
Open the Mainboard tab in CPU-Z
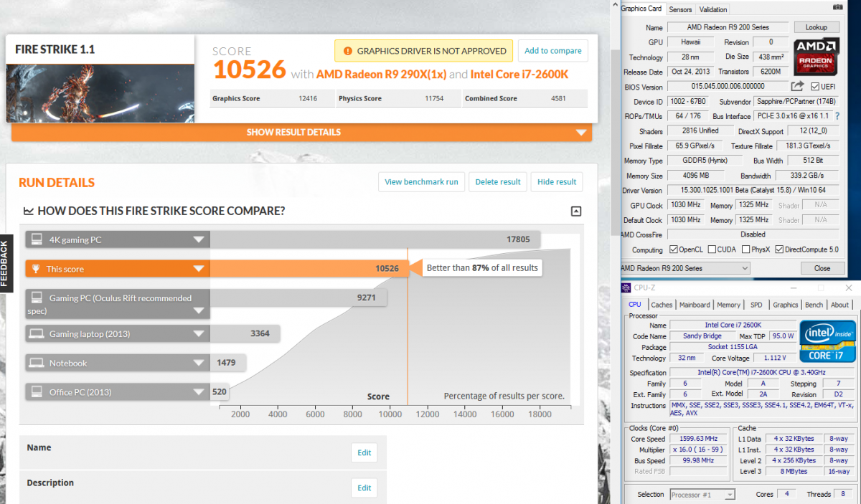[695, 305]
